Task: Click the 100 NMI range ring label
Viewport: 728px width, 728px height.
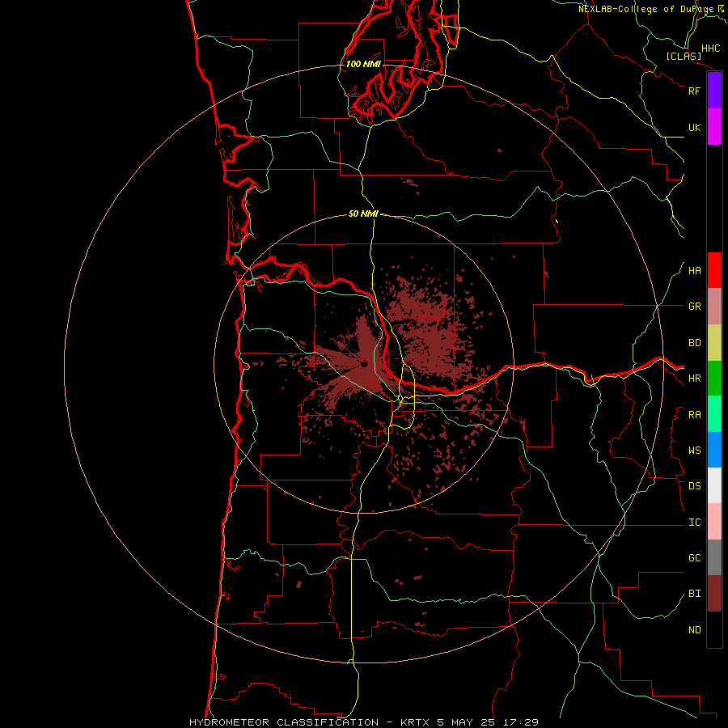Action: (363, 64)
